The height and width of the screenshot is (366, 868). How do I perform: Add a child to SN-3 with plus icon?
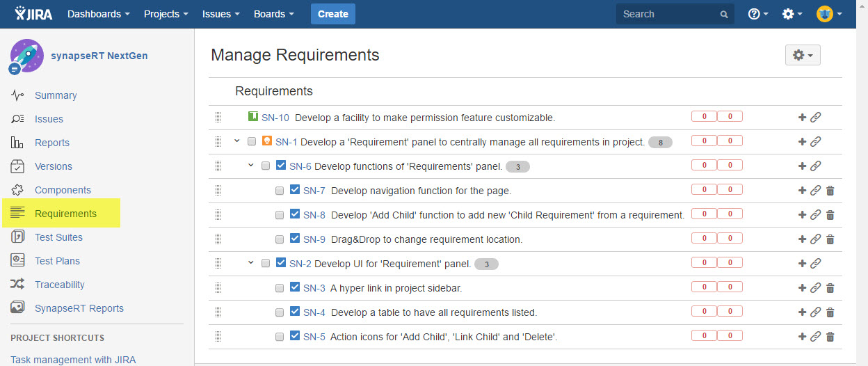click(802, 288)
